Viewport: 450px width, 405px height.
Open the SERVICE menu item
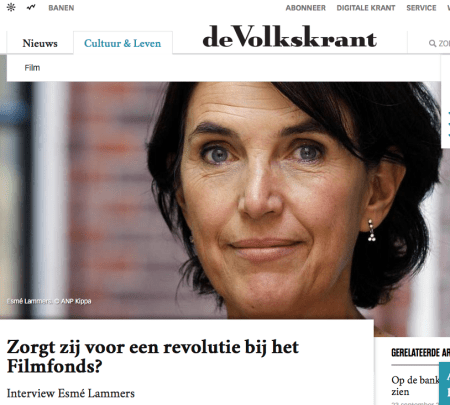[421, 8]
